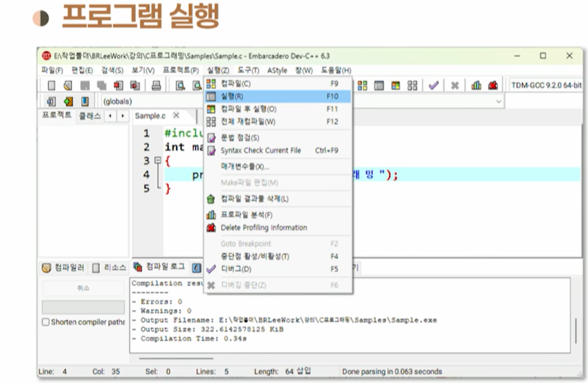Screen dimensions: 588x383
Task: Open the 도움말(H) menu
Action: 336,70
